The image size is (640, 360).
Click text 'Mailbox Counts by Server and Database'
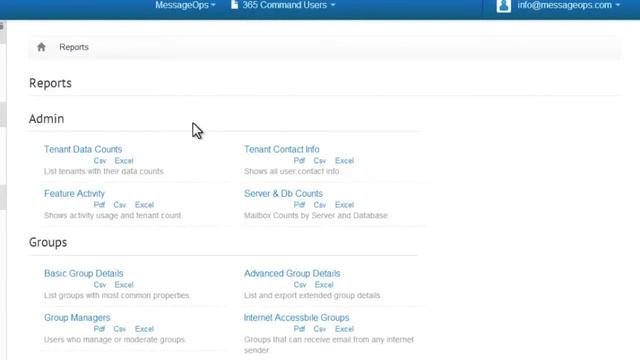316,216
